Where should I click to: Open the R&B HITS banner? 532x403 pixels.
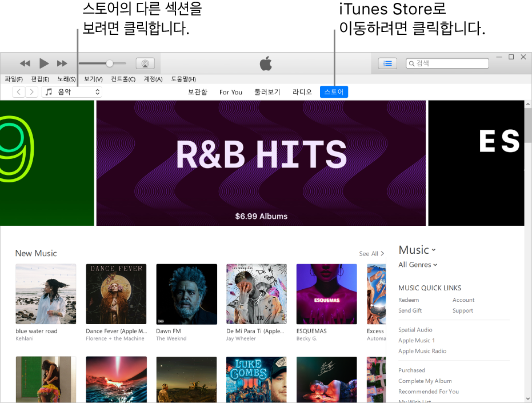[x=261, y=163]
